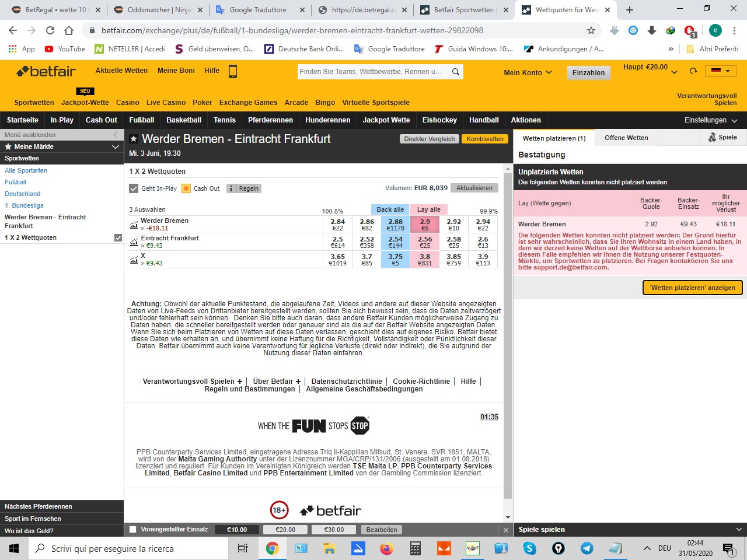Toggle the Cash Out indicator

point(186,188)
